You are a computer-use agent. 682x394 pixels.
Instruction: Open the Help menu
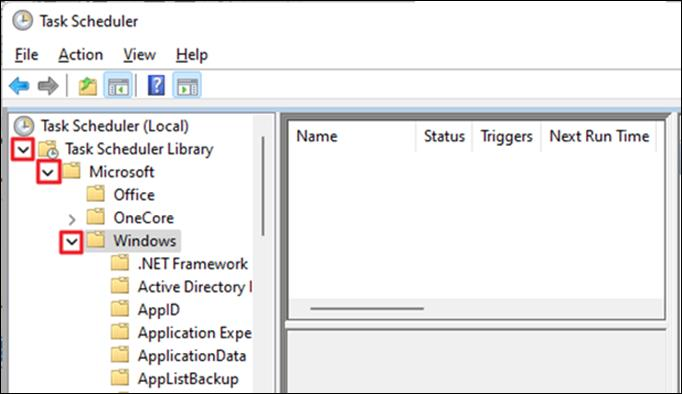click(192, 55)
